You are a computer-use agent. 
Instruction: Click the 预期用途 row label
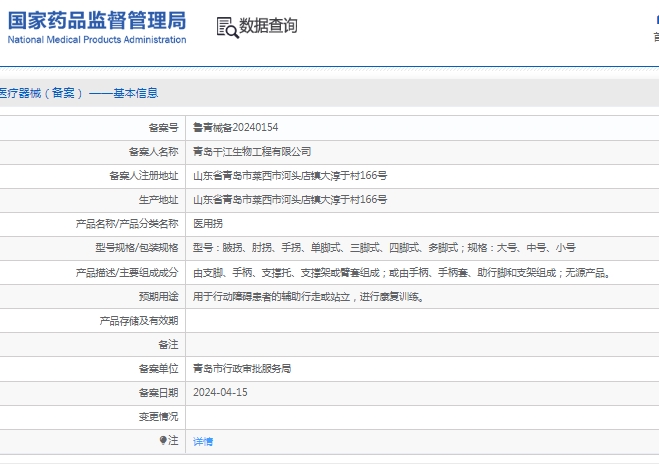click(158, 297)
